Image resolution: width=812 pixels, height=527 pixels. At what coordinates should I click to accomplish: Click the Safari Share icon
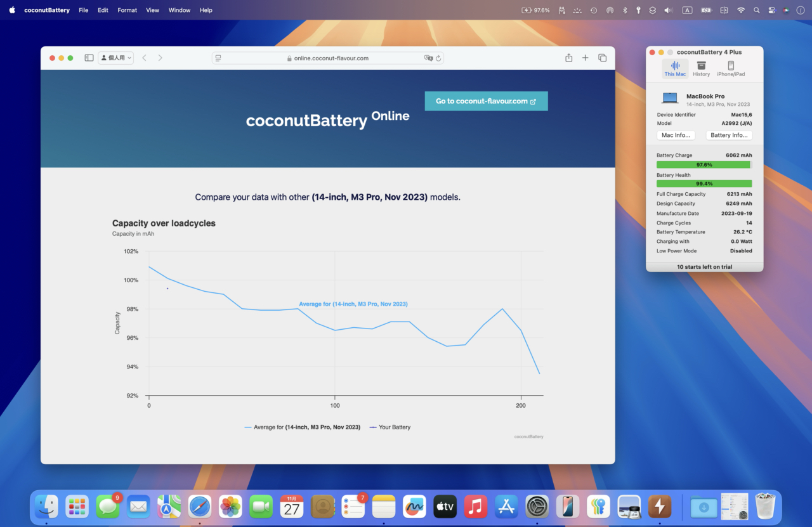568,58
